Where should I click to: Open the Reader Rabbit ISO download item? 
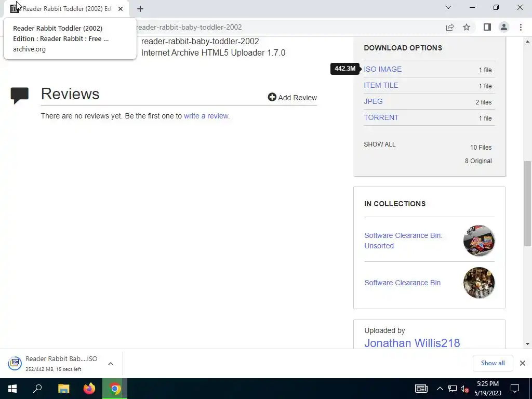click(x=52, y=363)
